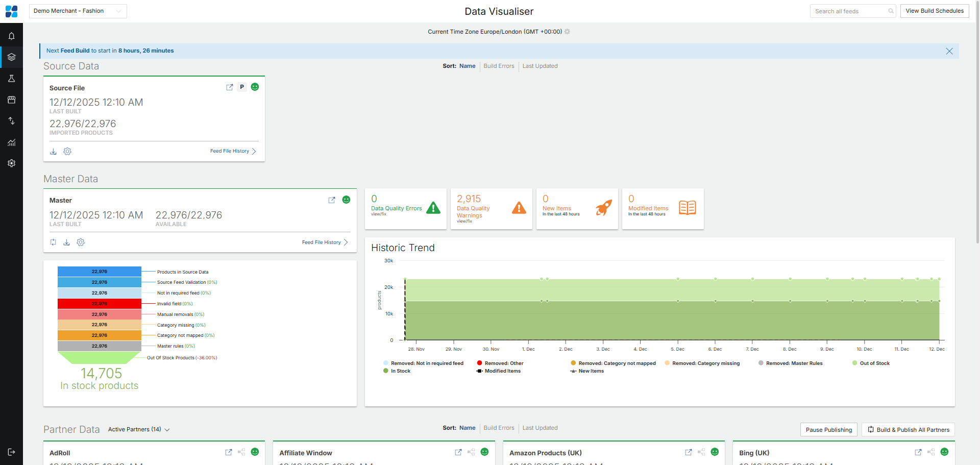Download the Source File feed
Image resolution: width=980 pixels, height=465 pixels.
click(x=53, y=152)
